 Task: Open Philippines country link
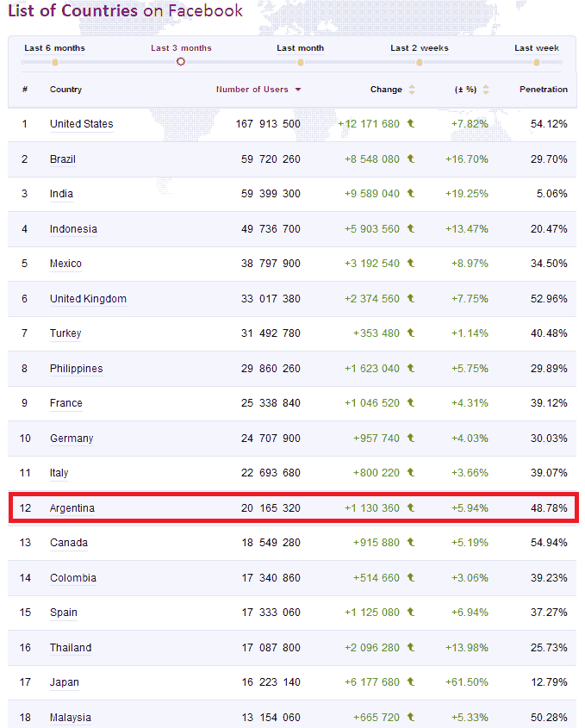tap(76, 368)
